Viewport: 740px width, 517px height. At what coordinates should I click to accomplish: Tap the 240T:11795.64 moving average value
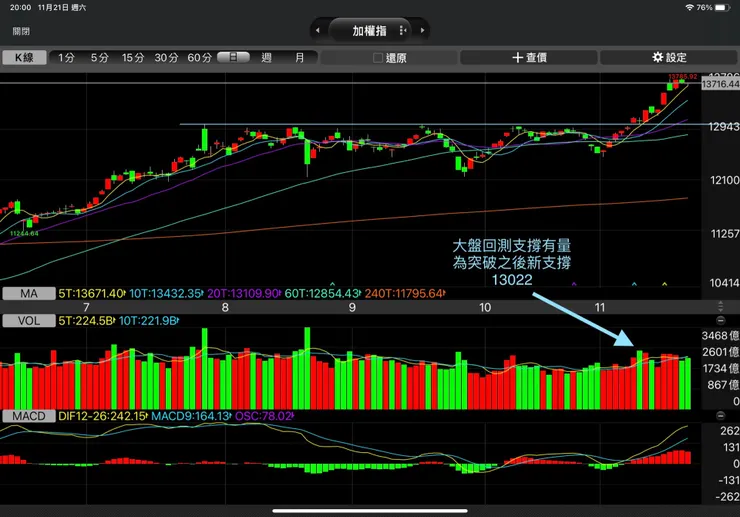(405, 294)
